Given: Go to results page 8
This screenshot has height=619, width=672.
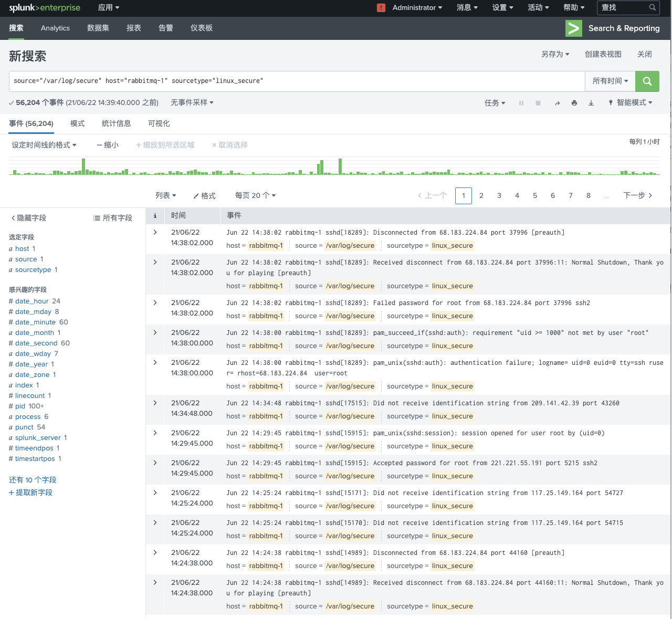Looking at the screenshot, I should 589,195.
